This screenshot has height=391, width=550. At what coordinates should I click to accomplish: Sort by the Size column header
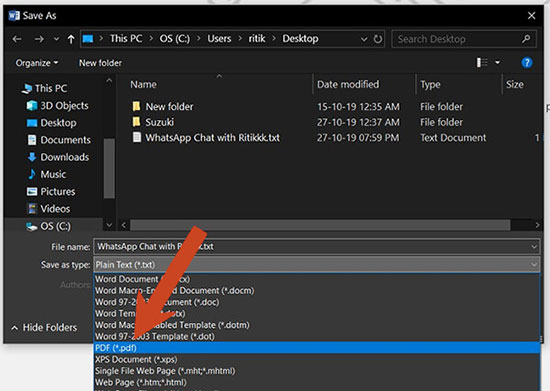[515, 85]
